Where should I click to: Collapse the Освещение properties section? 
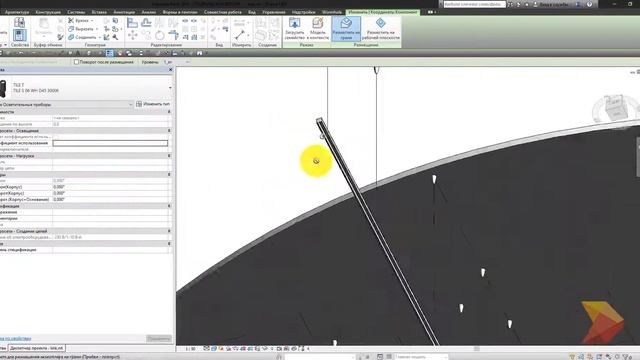pos(169,131)
